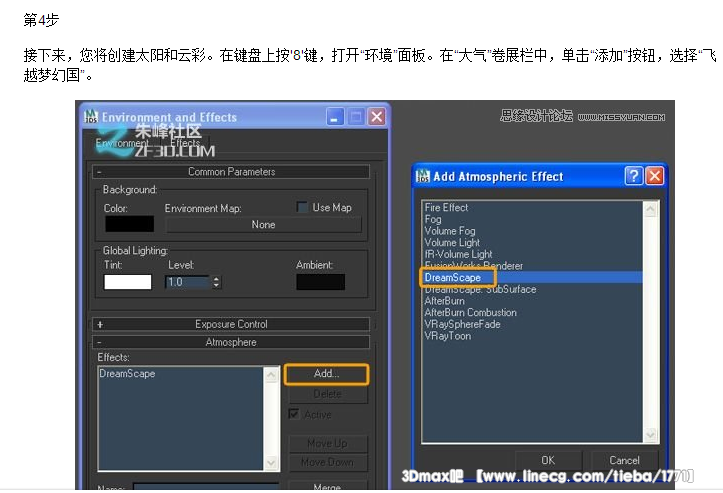Collapse the Atmosphere rollout
723x493 pixels.
(x=99, y=342)
